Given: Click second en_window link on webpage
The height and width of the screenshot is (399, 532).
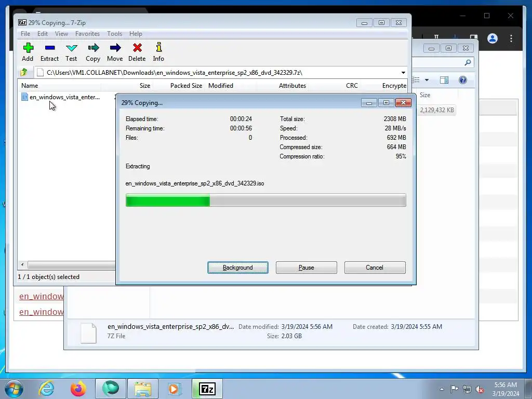Looking at the screenshot, I should coord(41,312).
